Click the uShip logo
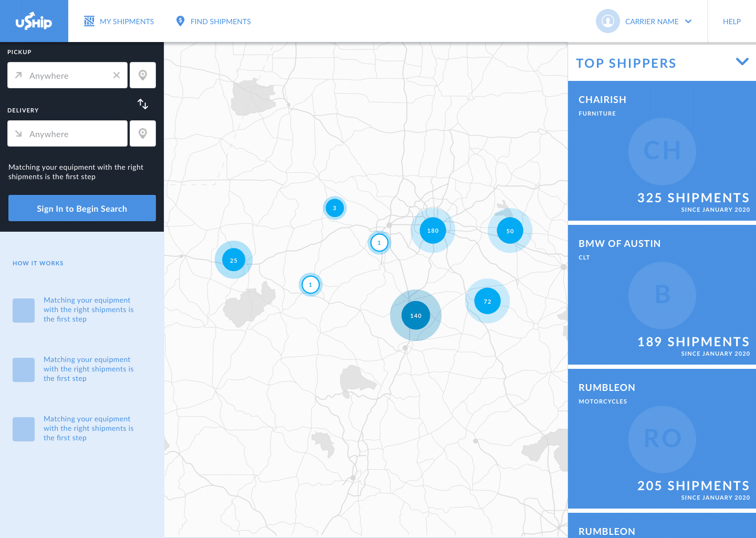The height and width of the screenshot is (538, 756). tap(34, 21)
